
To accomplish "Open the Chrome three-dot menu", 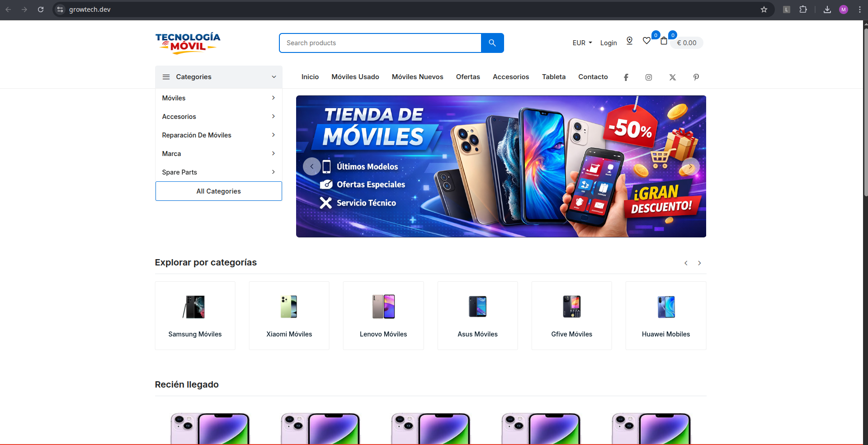I will [860, 9].
